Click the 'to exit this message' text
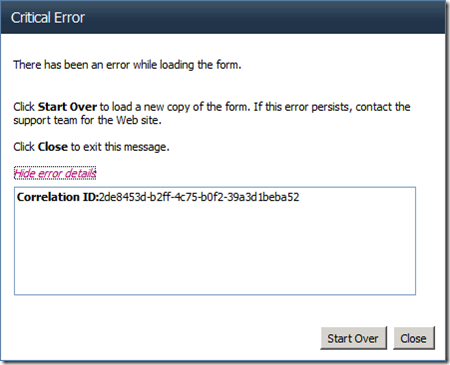The width and height of the screenshot is (450, 365). click(x=120, y=147)
